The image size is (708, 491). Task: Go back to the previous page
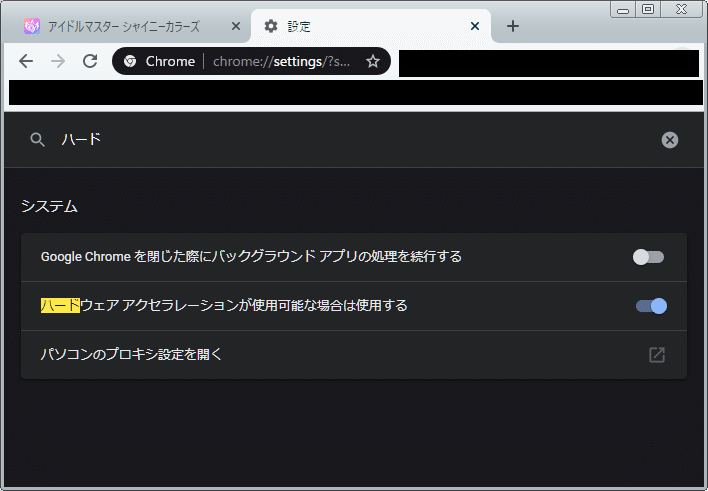tap(26, 61)
